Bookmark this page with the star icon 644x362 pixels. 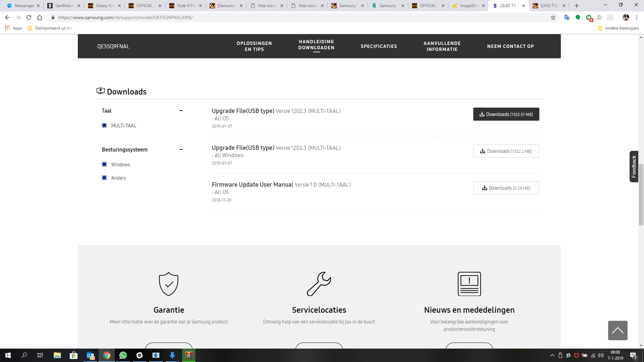pos(553,17)
